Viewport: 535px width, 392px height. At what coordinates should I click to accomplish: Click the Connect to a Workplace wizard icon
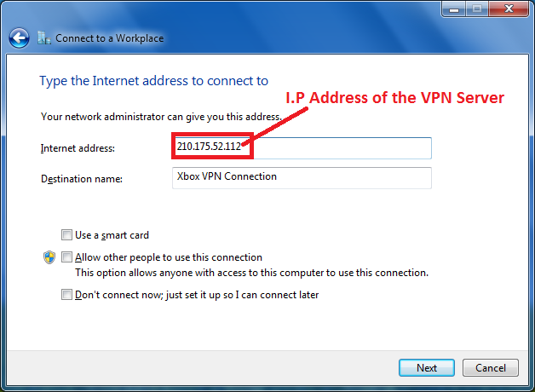[x=44, y=37]
